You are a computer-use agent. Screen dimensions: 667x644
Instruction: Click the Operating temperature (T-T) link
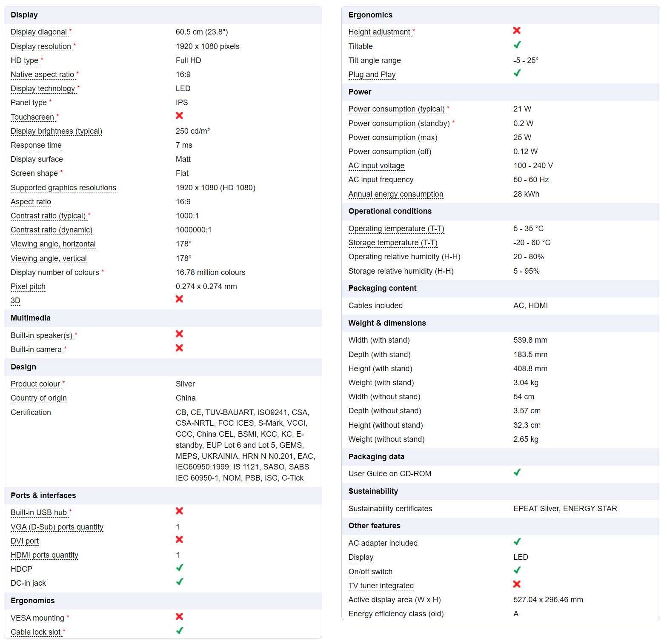pos(396,229)
